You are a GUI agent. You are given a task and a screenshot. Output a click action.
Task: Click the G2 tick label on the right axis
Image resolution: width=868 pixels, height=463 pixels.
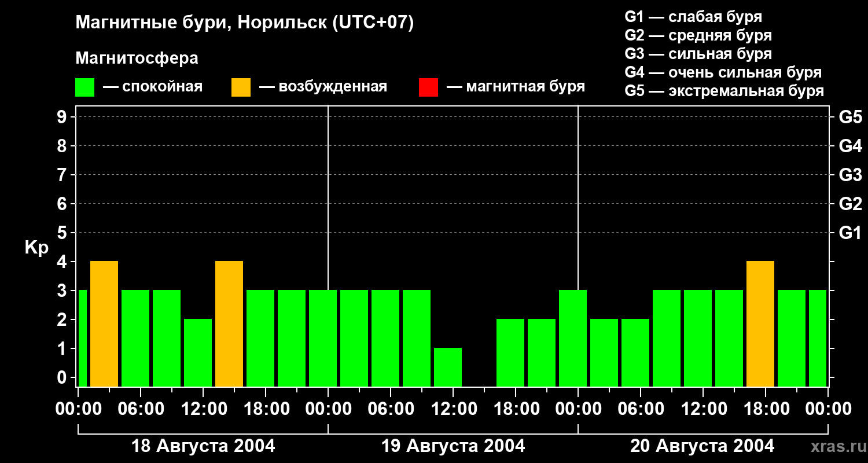[x=850, y=204]
